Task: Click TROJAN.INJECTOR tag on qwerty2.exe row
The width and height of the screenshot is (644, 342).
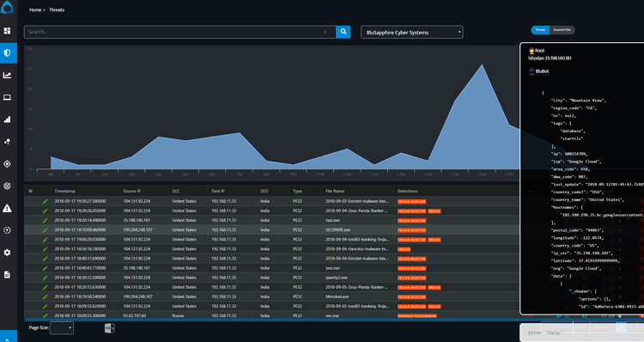Action: coord(412,278)
